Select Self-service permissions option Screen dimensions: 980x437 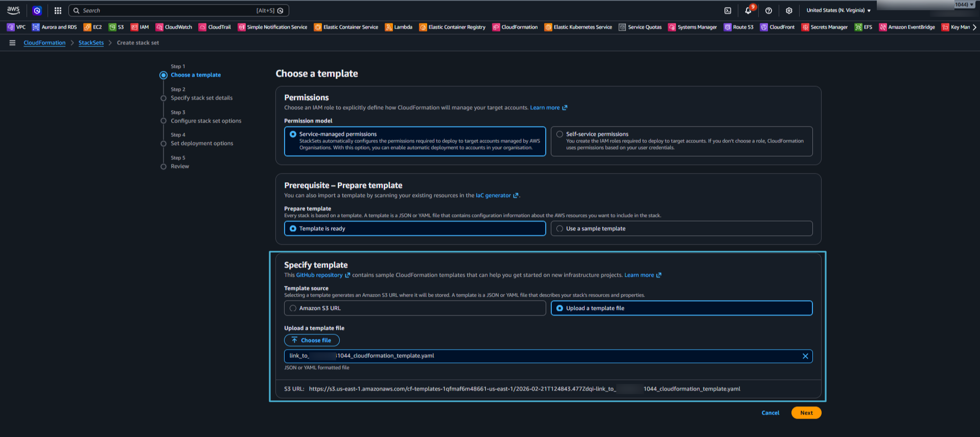point(560,134)
